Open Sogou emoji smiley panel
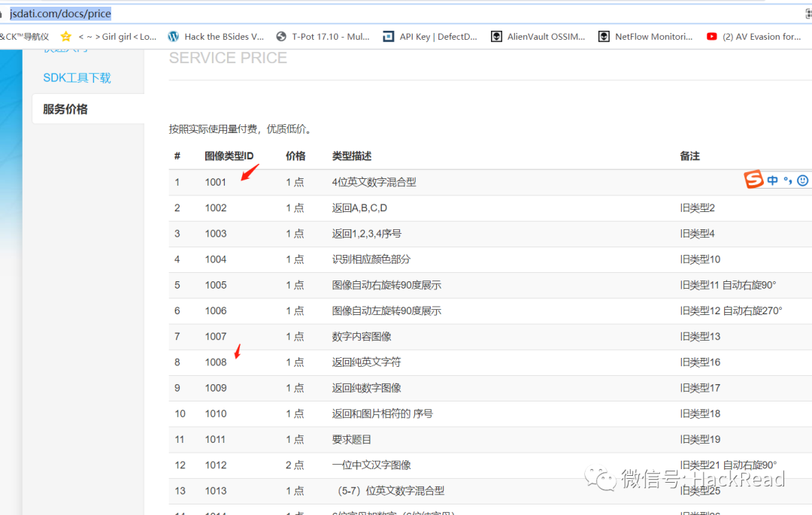Screen dimensions: 812x515 [802, 180]
